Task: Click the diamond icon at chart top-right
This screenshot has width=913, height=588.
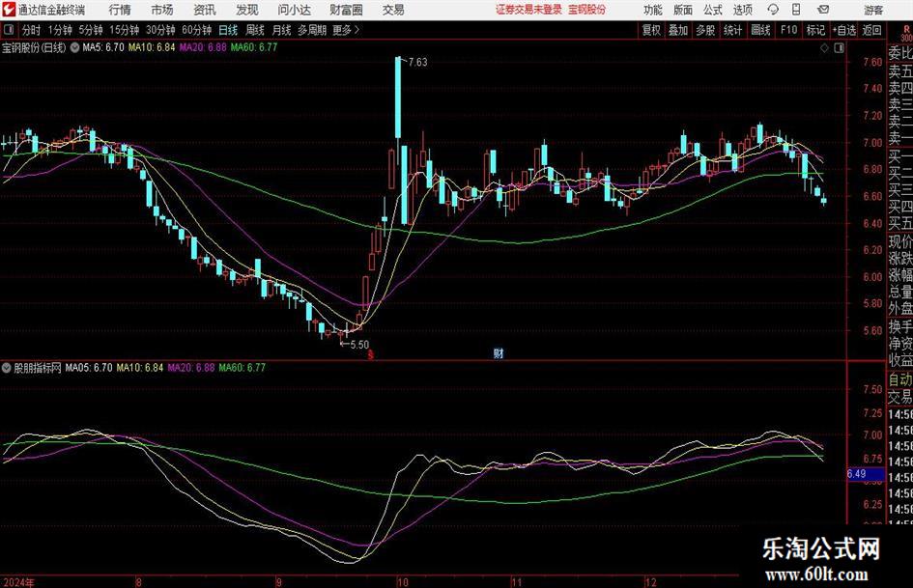Action: [824, 48]
